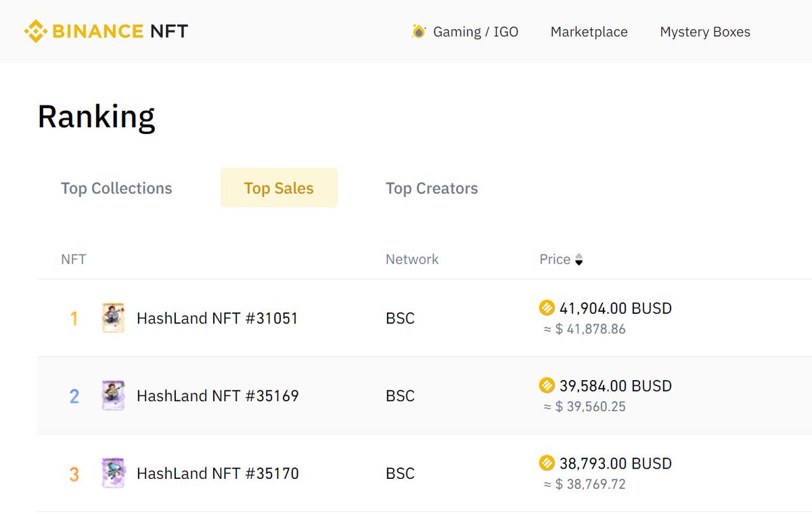This screenshot has width=812, height=514.
Task: Select the 38,793.00 BUSD price
Action: tap(616, 463)
